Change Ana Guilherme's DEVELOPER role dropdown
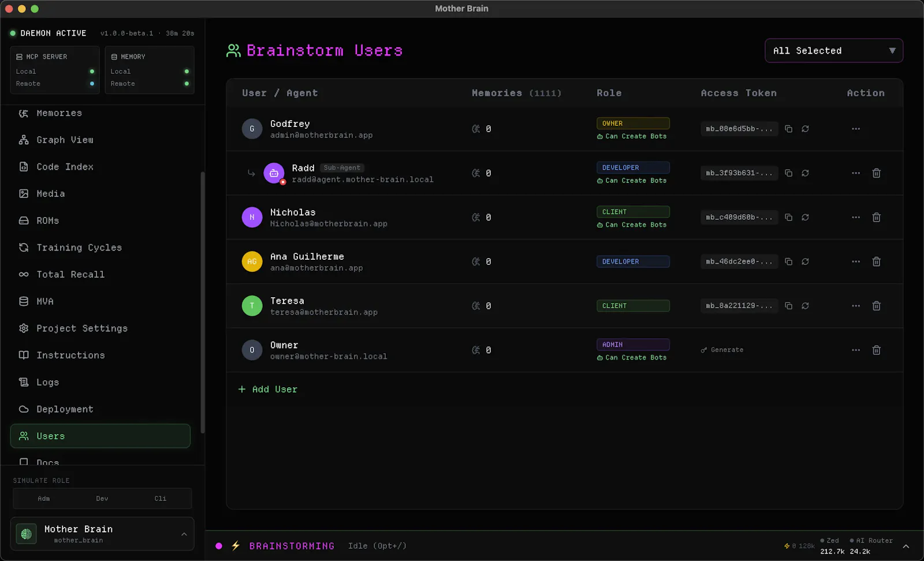924x561 pixels. (633, 261)
